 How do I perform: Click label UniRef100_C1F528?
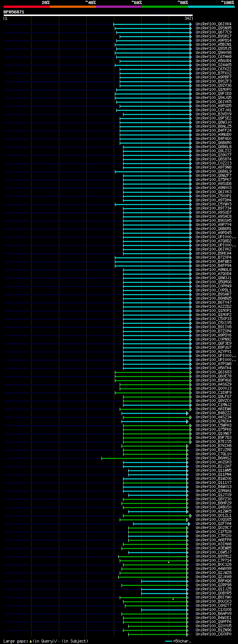pos(213,532)
